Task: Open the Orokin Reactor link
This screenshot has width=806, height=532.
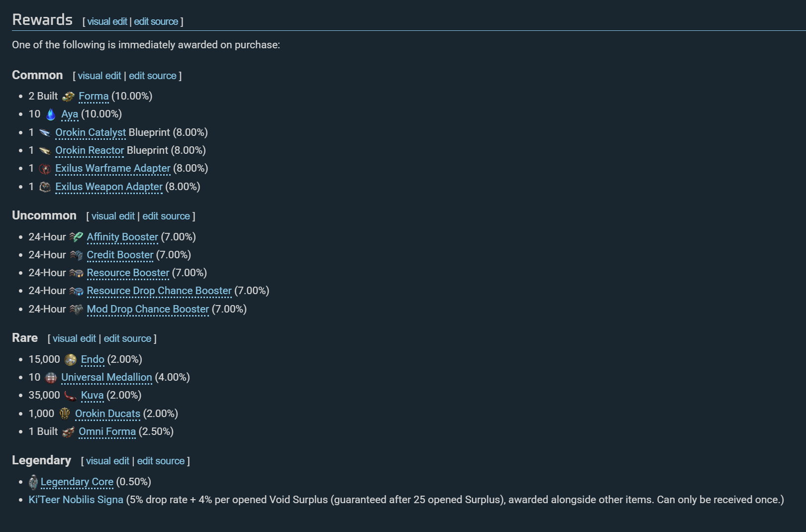Action: 90,150
